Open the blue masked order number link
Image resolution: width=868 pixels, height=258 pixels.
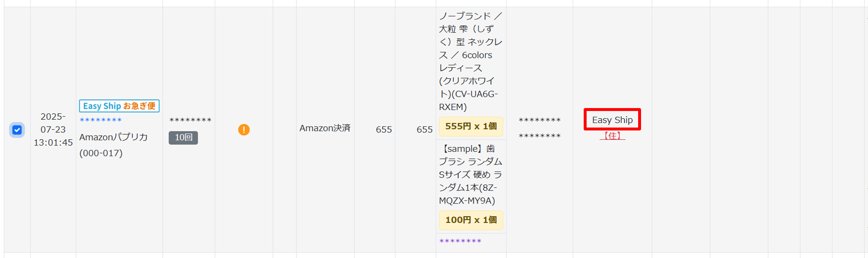point(101,120)
